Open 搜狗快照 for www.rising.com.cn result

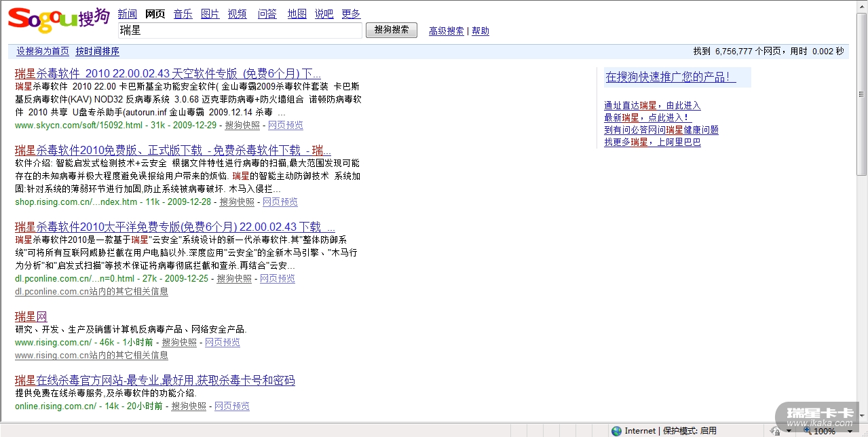(179, 343)
